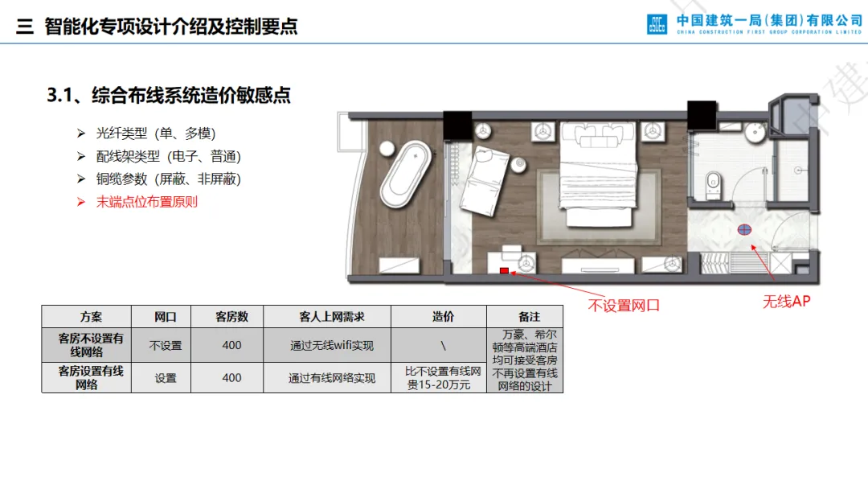868x489 pixels.
Task: Click the toilet in the floor plan
Action: 714,186
